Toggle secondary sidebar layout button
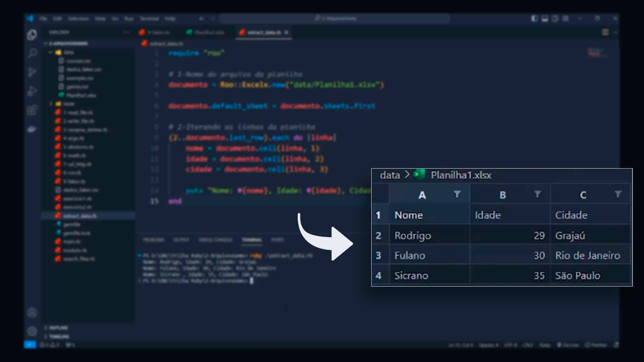644x362 pixels. (x=555, y=18)
